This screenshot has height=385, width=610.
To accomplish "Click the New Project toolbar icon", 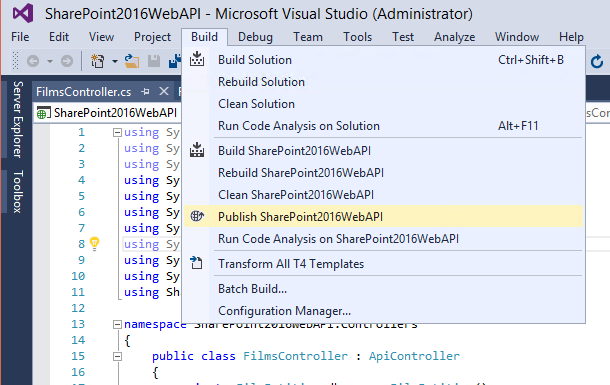I will click(98, 61).
